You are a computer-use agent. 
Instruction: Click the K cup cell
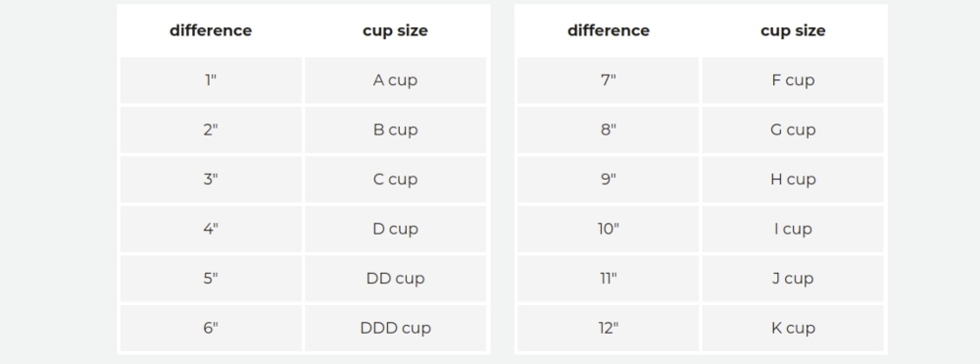pos(793,328)
